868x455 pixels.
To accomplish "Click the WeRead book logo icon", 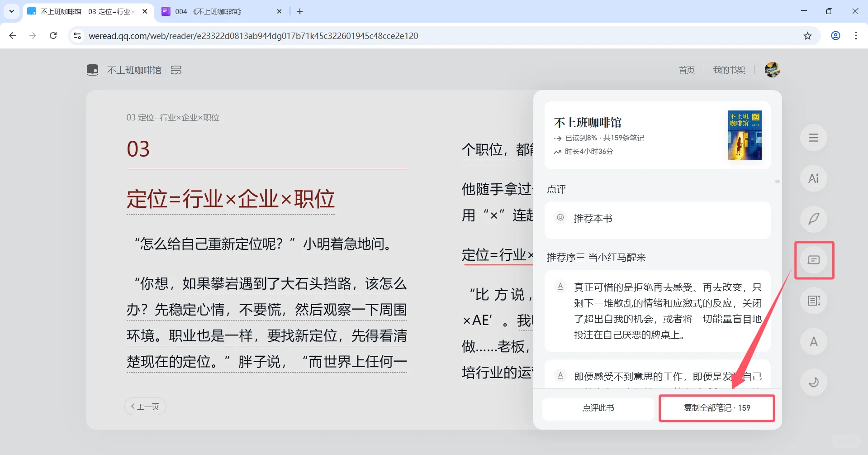I will pos(92,70).
